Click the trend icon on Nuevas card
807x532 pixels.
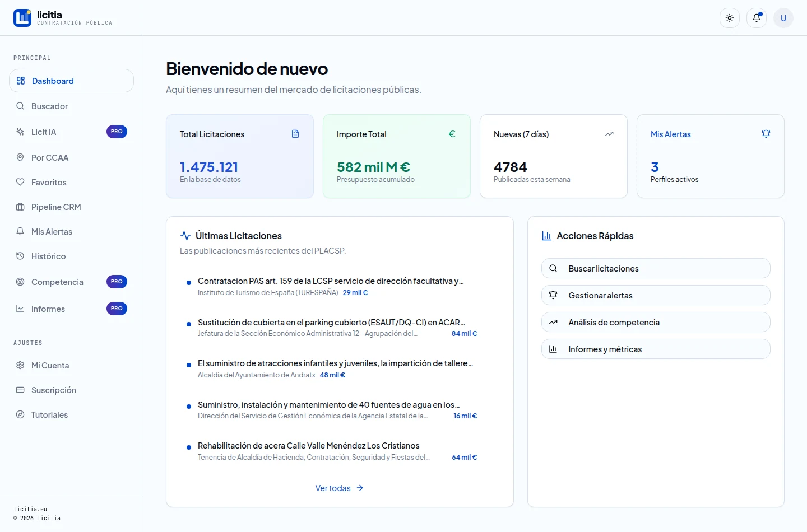pos(609,134)
